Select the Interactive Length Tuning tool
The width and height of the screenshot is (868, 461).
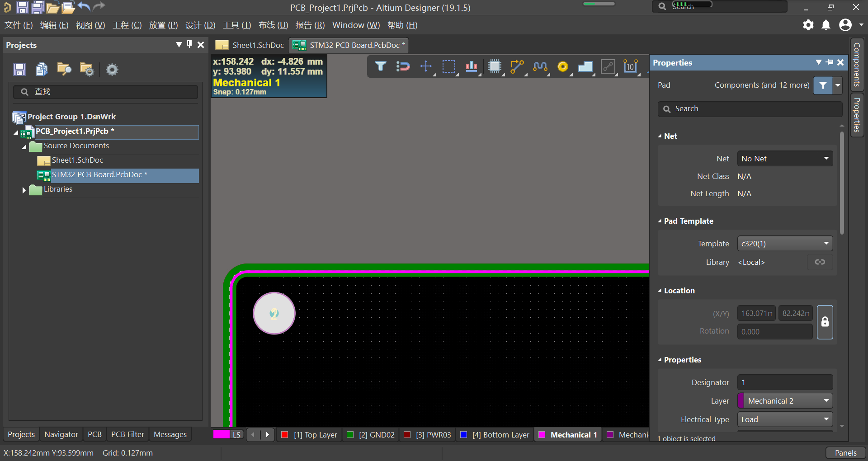click(540, 66)
